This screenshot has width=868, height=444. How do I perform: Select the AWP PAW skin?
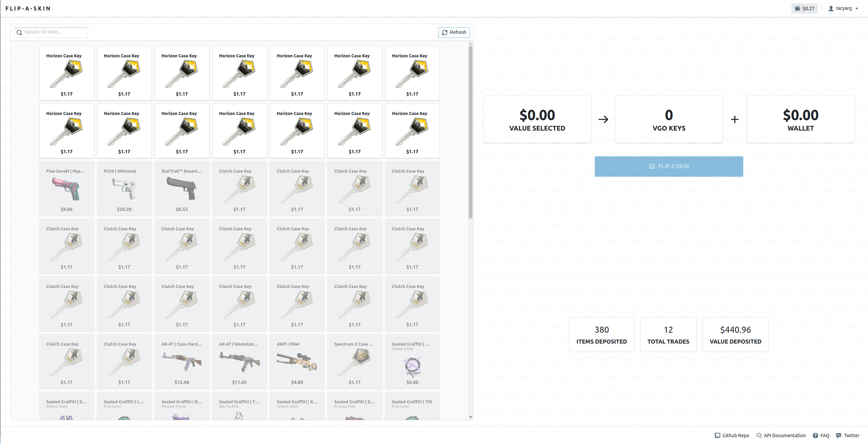click(x=297, y=362)
